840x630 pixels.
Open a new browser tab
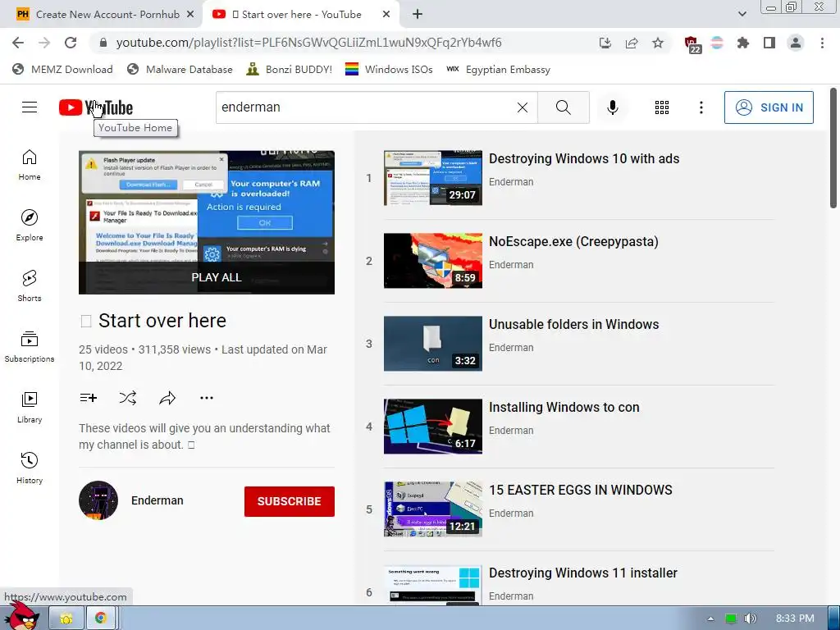(418, 15)
